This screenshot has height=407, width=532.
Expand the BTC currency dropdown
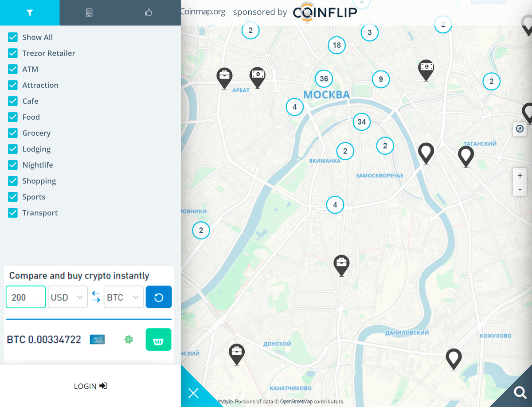(x=123, y=297)
